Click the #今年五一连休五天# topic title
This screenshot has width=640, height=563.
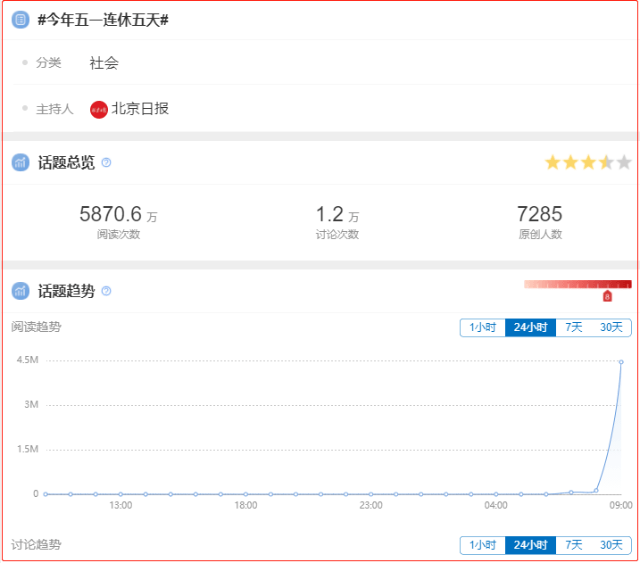point(103,20)
